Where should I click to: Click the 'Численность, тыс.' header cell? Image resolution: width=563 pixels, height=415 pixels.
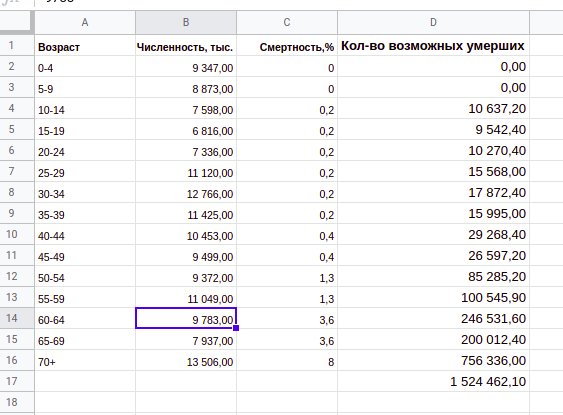click(x=186, y=45)
